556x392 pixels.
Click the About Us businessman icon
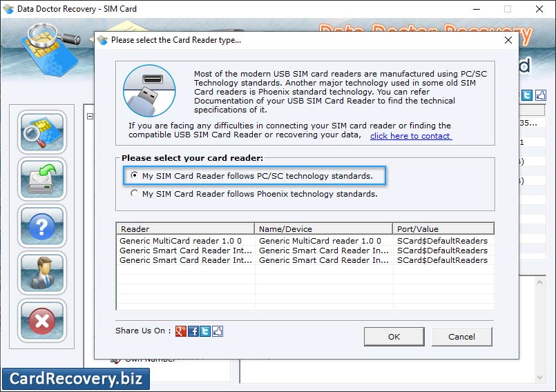42,273
